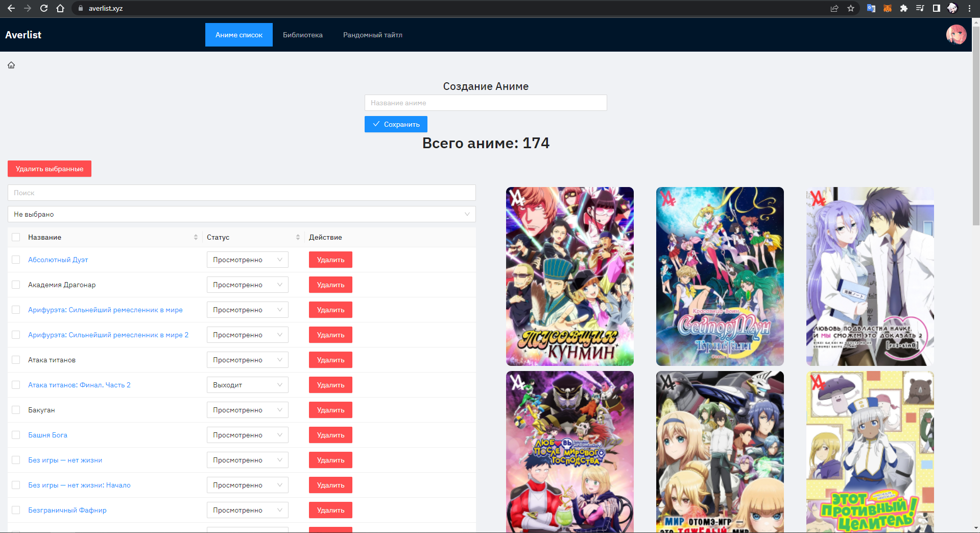Open the user avatar in Averlist header
The width and height of the screenshot is (980, 533).
(x=956, y=35)
